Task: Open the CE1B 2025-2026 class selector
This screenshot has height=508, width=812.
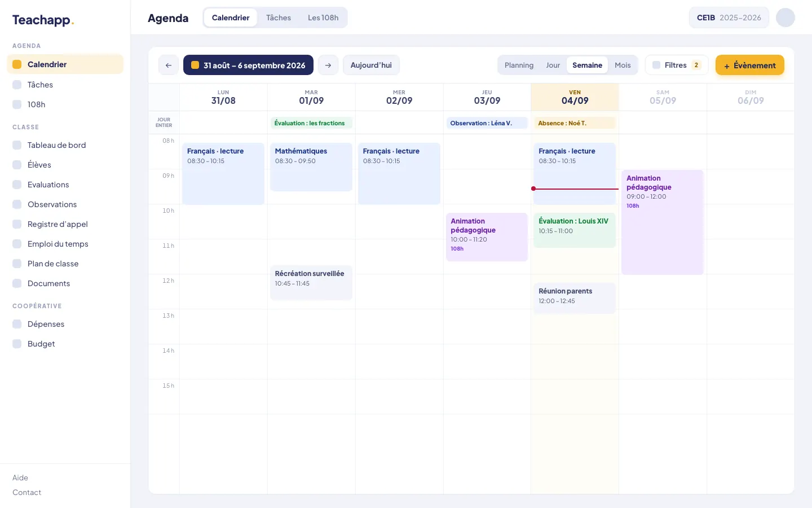Action: [729, 17]
